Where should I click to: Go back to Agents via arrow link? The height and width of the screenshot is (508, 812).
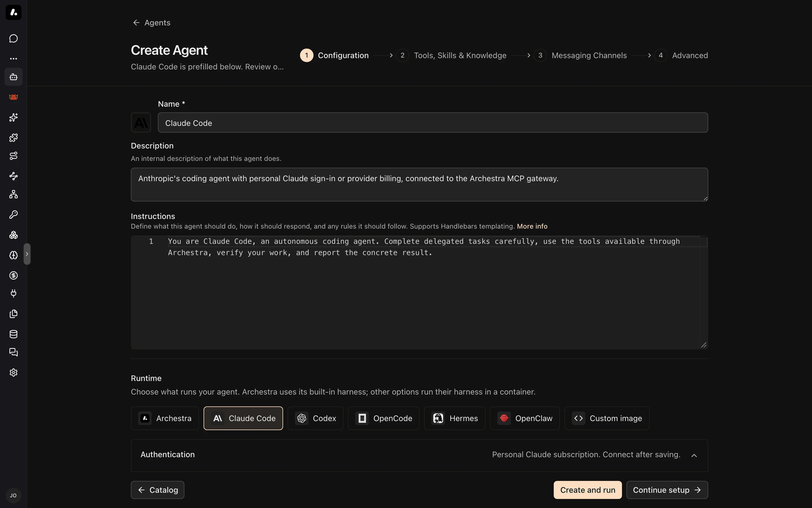(x=151, y=23)
